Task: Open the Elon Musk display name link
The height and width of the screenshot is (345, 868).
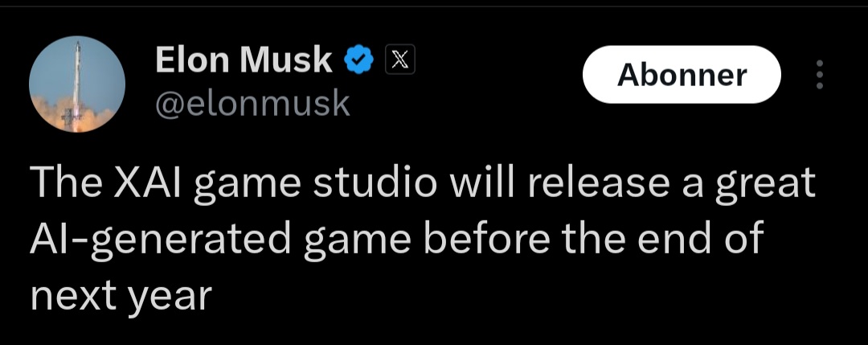Action: tap(242, 60)
